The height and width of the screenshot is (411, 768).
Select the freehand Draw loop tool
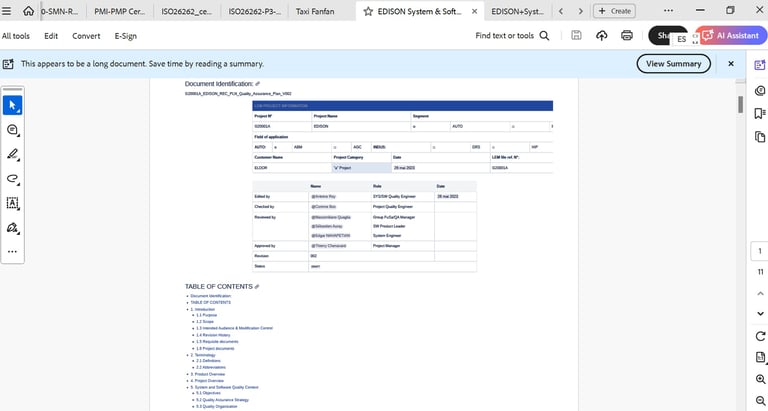(x=12, y=179)
